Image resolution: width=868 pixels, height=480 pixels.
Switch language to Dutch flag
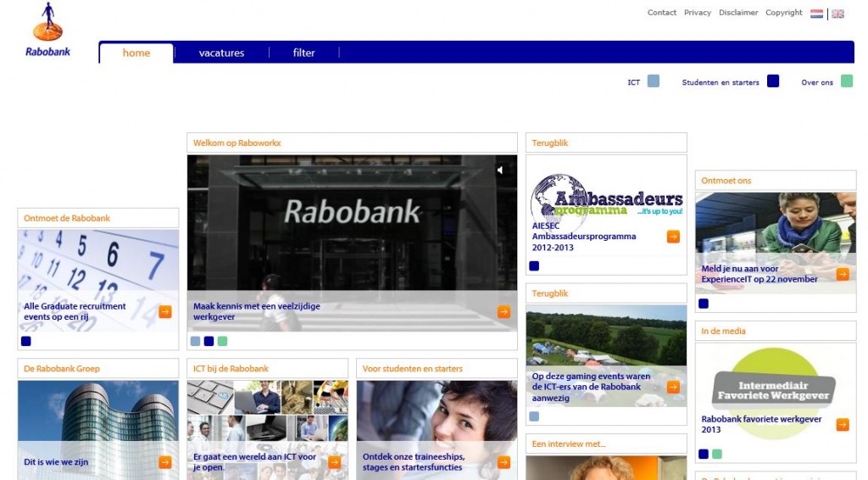(816, 14)
